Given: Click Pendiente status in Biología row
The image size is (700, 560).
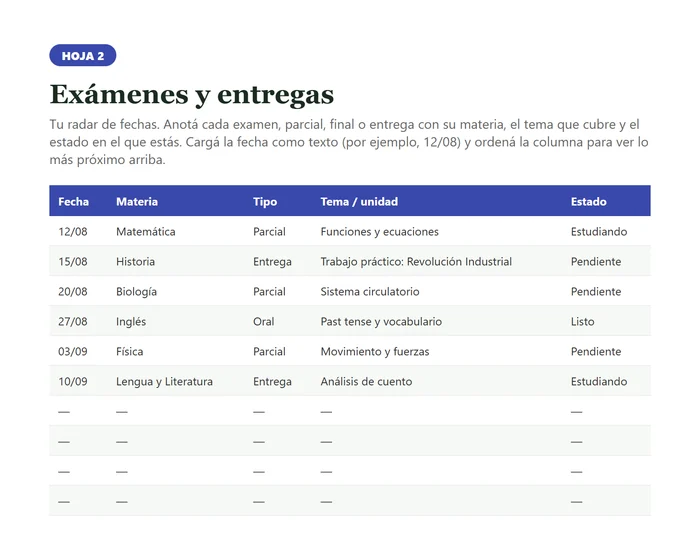Looking at the screenshot, I should click(596, 291).
